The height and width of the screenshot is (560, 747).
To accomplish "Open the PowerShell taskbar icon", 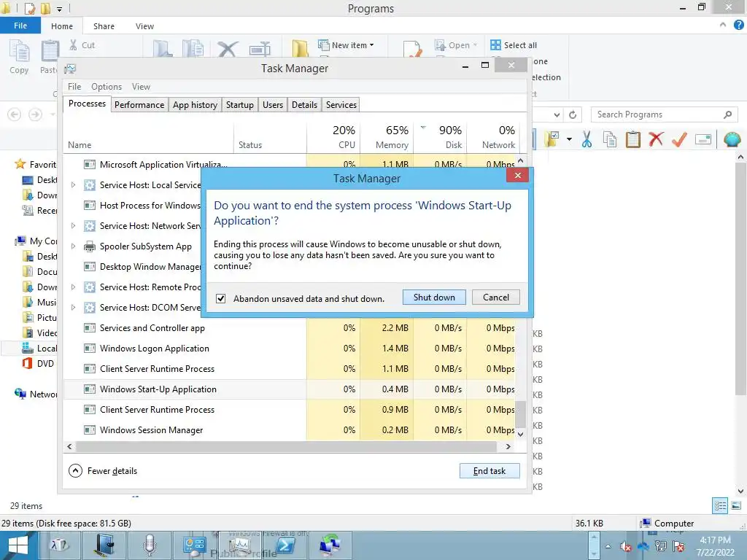I will [x=285, y=545].
